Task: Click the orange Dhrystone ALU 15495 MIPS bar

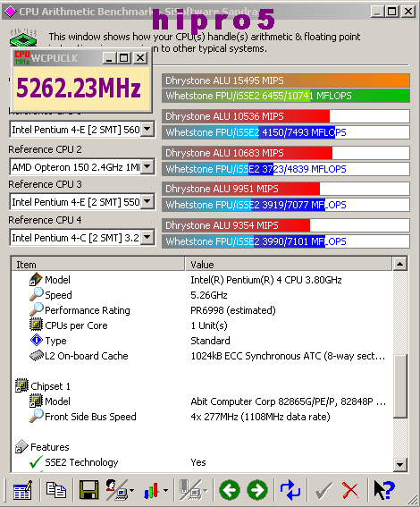Action: tap(286, 80)
